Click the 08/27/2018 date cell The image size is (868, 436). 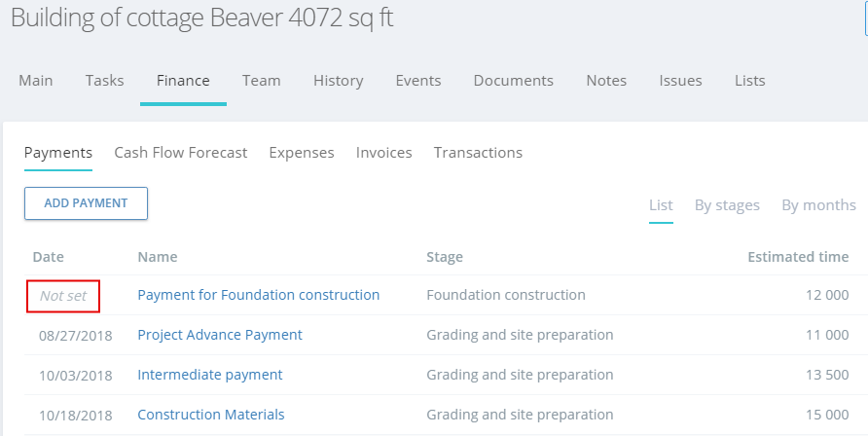pos(75,336)
